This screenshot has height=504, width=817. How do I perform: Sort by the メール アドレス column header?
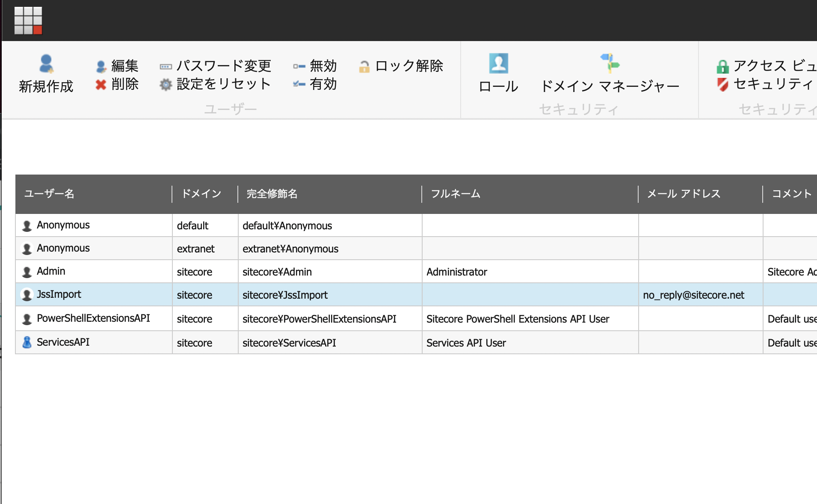tap(700, 194)
